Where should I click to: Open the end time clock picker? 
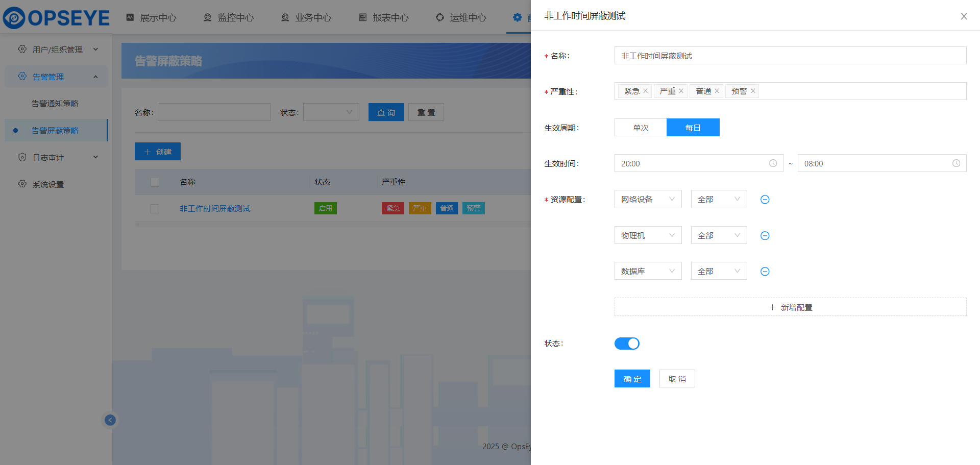tap(956, 163)
